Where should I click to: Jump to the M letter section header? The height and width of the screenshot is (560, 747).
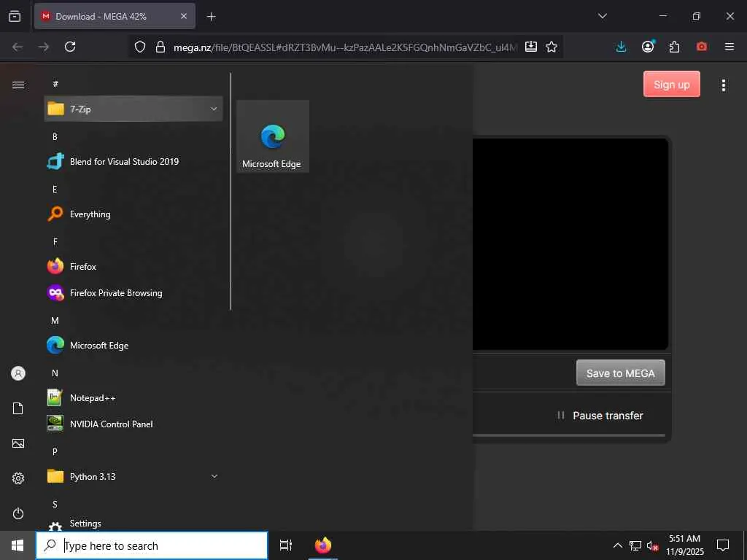(x=55, y=321)
